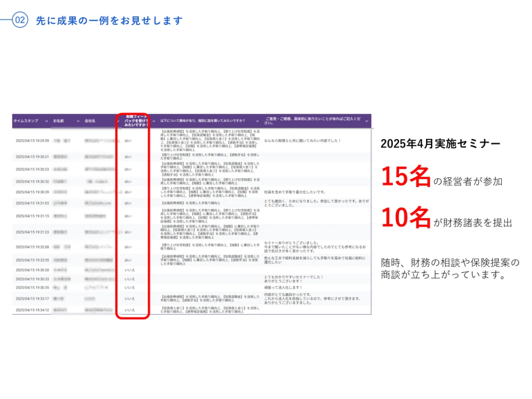Select timestamp cell 2025/04/15 19:30:32
Screen dimensions: 532x399
(x=32, y=181)
